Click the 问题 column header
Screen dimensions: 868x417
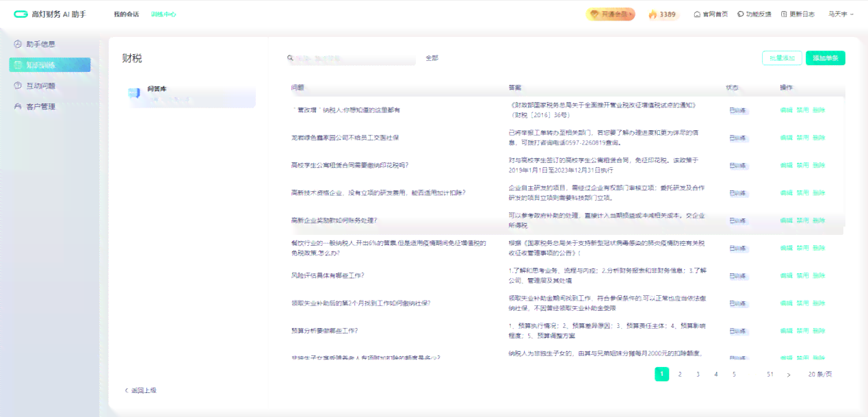click(298, 88)
